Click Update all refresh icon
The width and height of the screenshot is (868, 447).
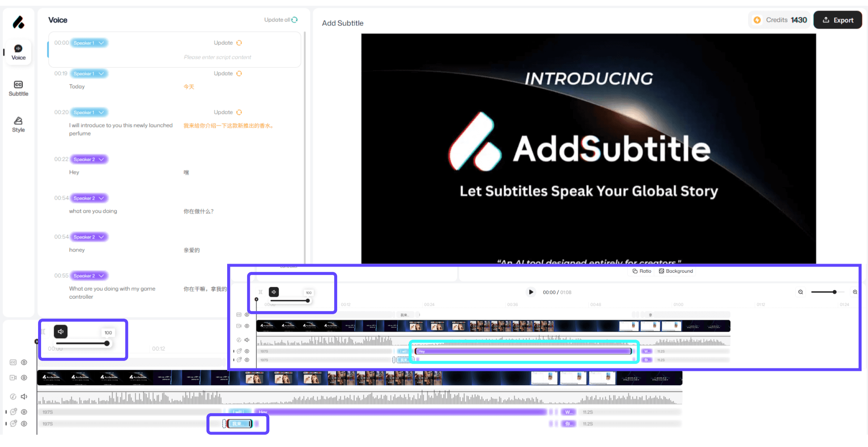point(295,20)
